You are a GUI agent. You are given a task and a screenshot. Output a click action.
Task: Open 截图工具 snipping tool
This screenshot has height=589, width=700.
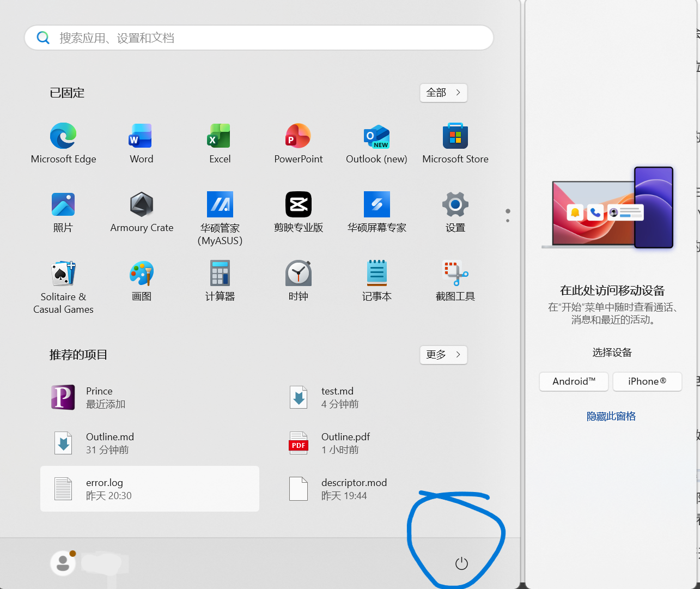click(x=455, y=281)
